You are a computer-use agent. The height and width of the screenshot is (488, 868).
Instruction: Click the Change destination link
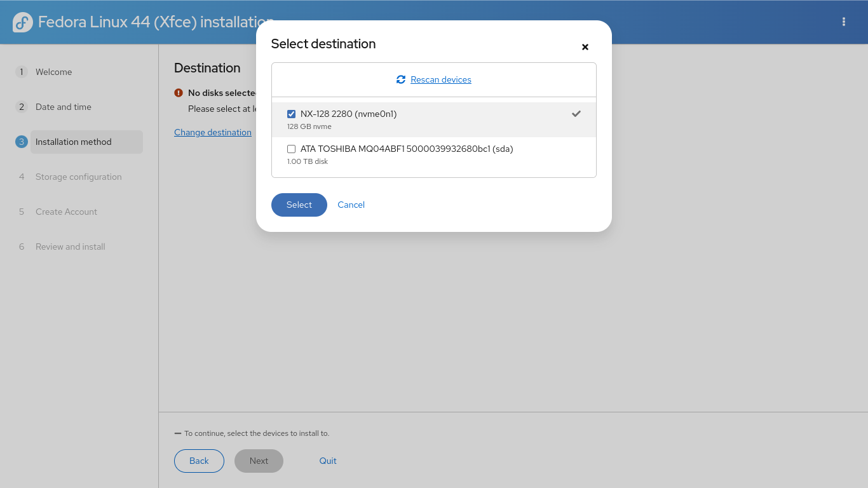point(213,132)
